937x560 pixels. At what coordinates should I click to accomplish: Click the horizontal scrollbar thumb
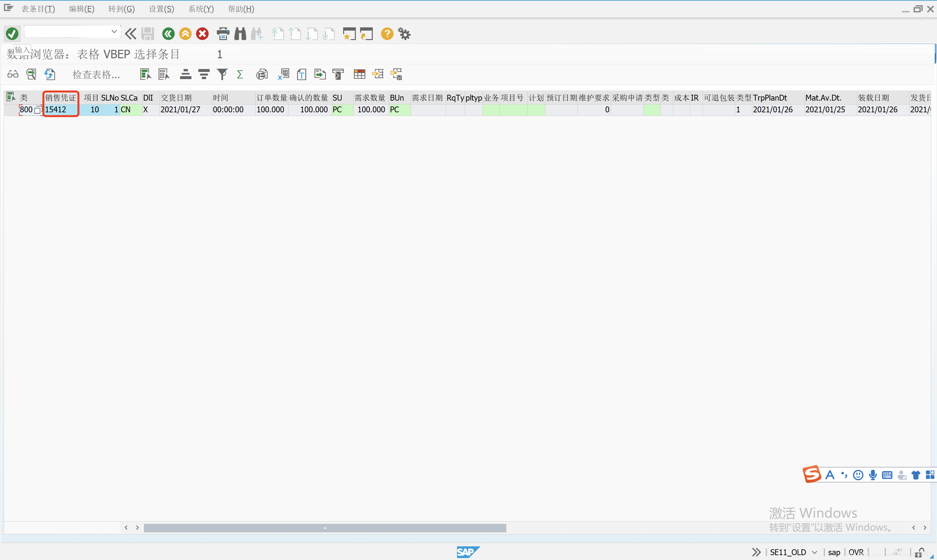click(x=325, y=527)
